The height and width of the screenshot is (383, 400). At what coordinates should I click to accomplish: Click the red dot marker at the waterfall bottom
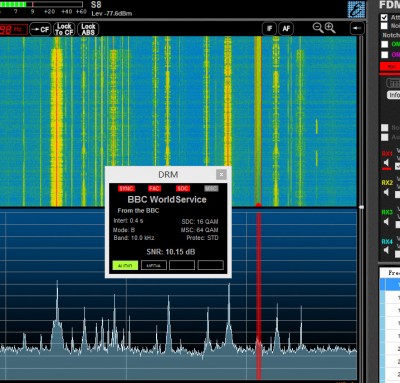pyautogui.click(x=258, y=205)
